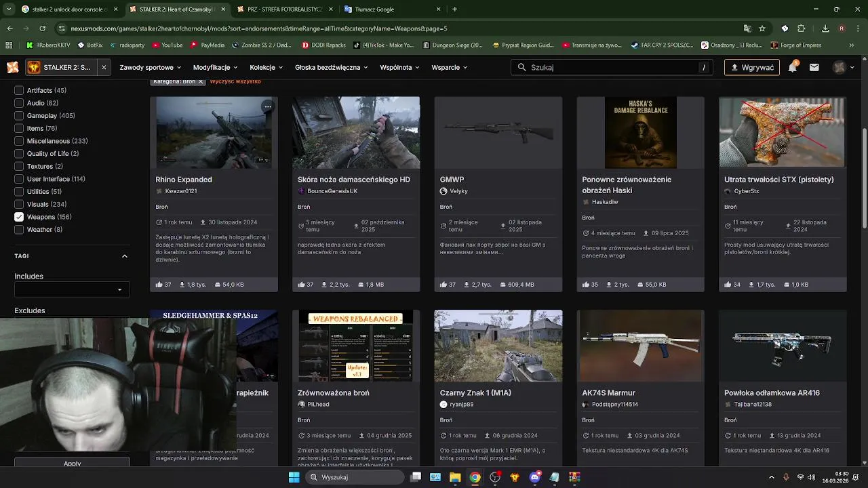Open the YouTube bookmark
868x488 pixels.
[x=167, y=45]
